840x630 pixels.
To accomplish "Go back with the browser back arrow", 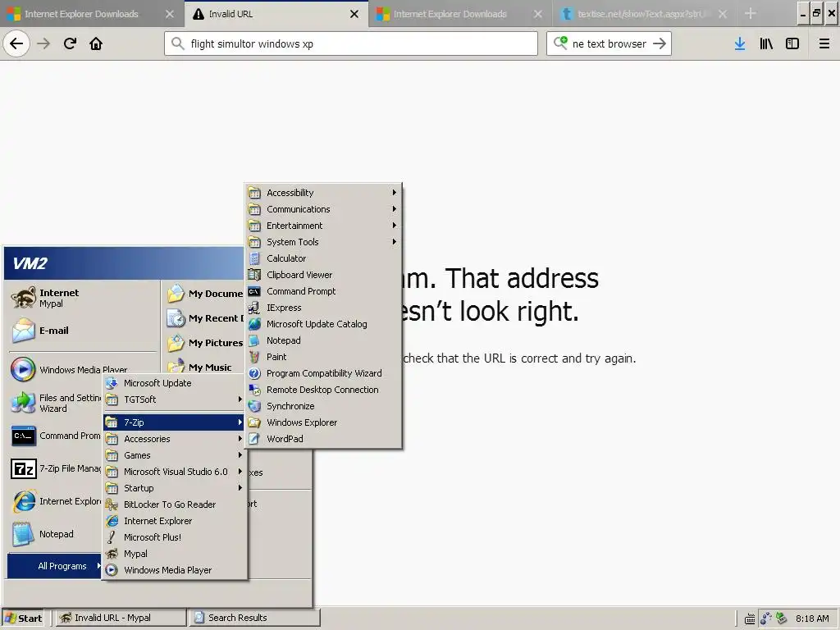I will [x=16, y=43].
